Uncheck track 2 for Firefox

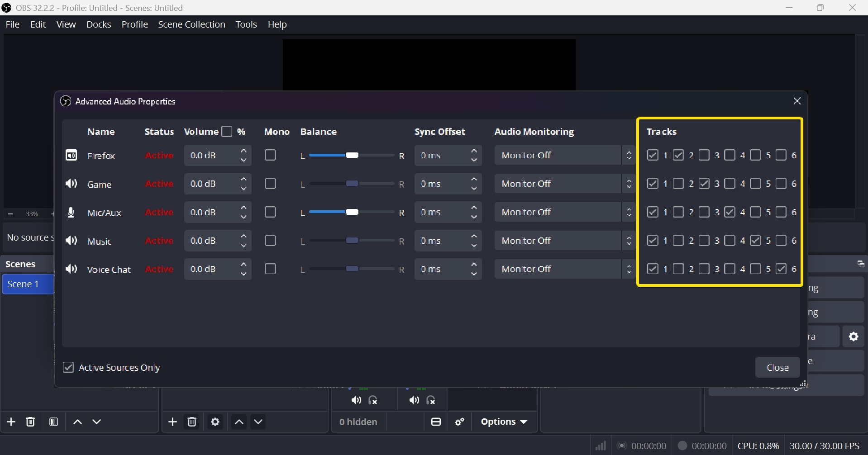(678, 155)
